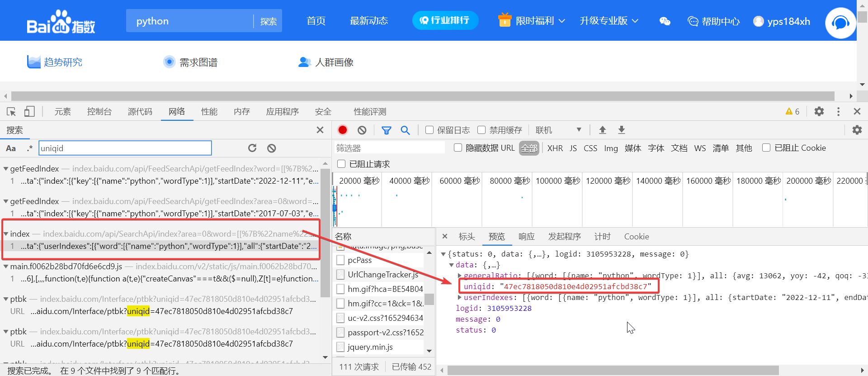Image resolution: width=868 pixels, height=376 pixels.
Task: Open network panel settings gear
Action: coord(857,130)
